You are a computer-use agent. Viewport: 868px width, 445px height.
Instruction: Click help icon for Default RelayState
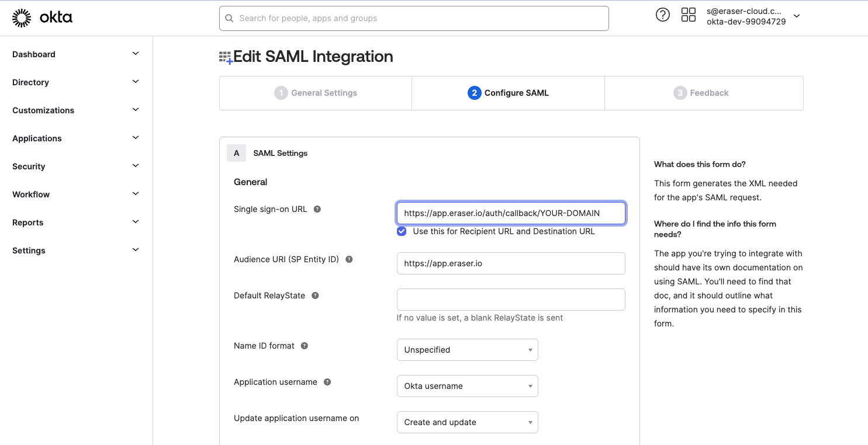315,295
